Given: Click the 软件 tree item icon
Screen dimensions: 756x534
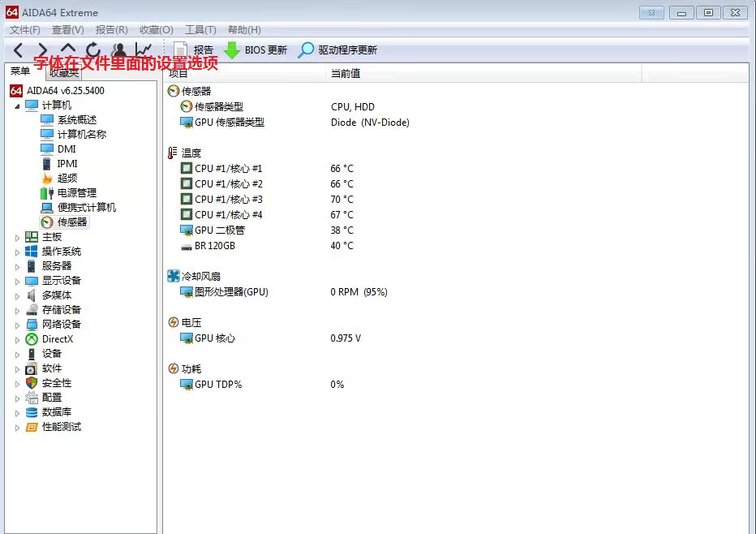Looking at the screenshot, I should coord(32,368).
